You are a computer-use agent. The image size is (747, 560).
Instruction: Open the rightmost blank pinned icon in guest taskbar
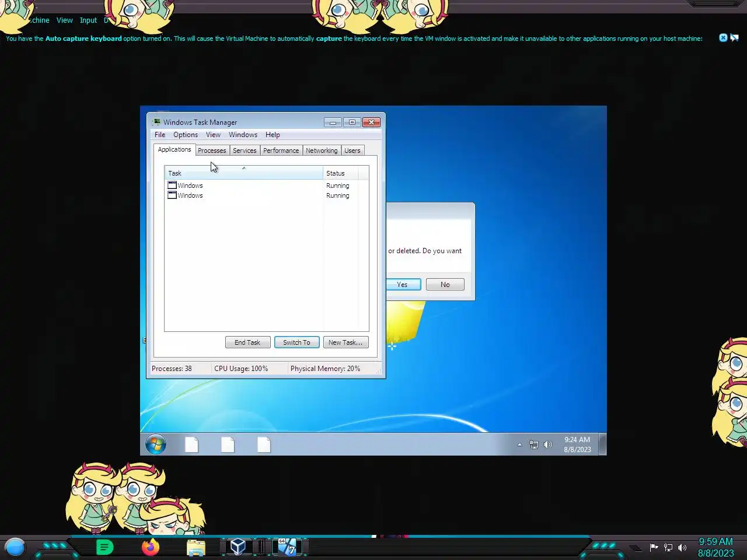(264, 444)
